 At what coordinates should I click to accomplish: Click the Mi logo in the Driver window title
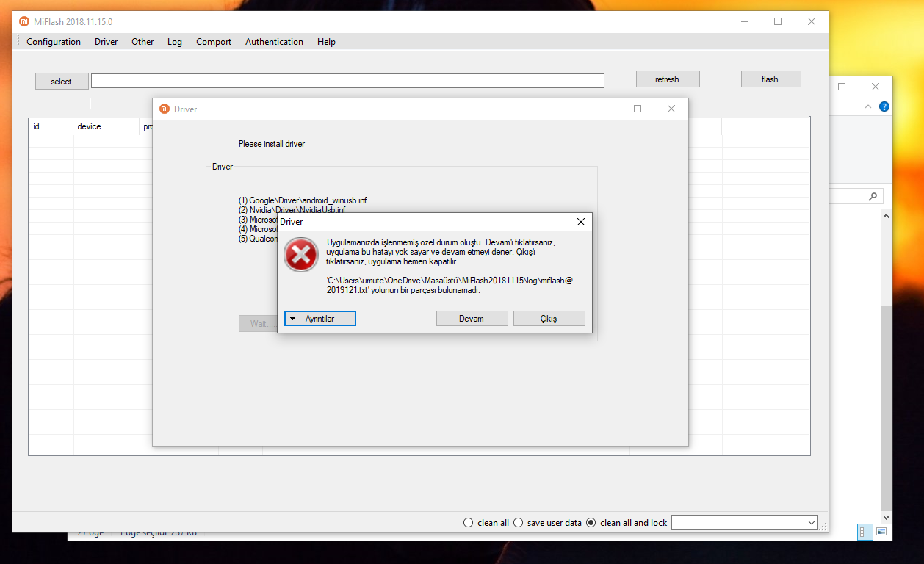click(x=165, y=109)
